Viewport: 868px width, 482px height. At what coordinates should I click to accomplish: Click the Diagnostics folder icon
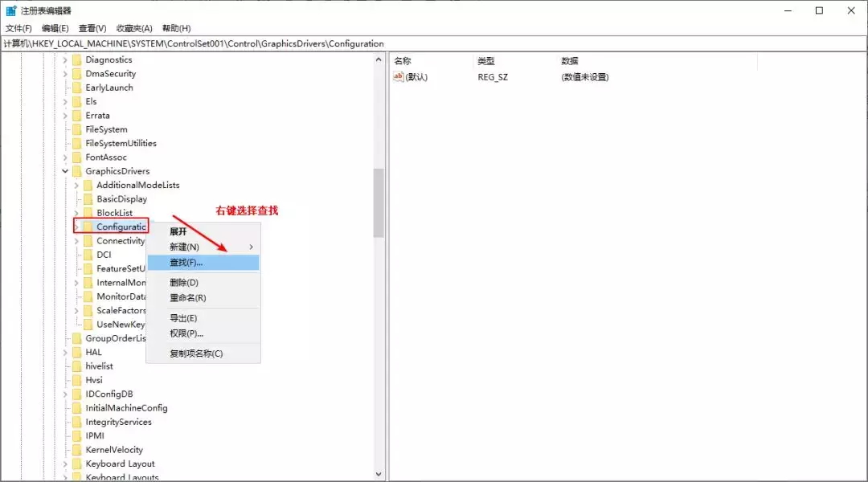pyautogui.click(x=77, y=59)
